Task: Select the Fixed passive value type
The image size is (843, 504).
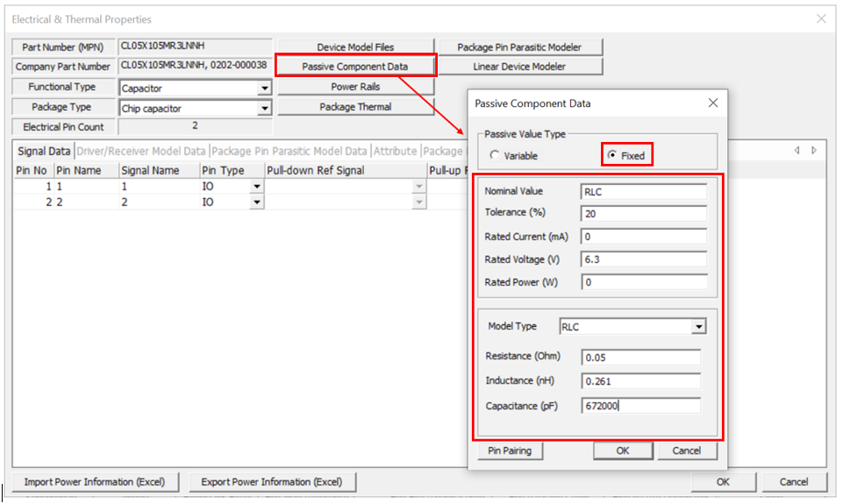Action: coord(612,156)
